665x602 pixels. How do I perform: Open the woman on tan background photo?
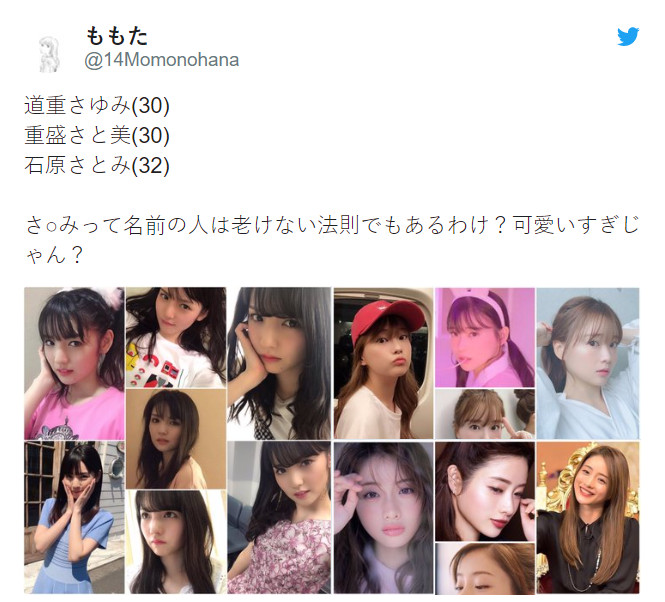176,439
